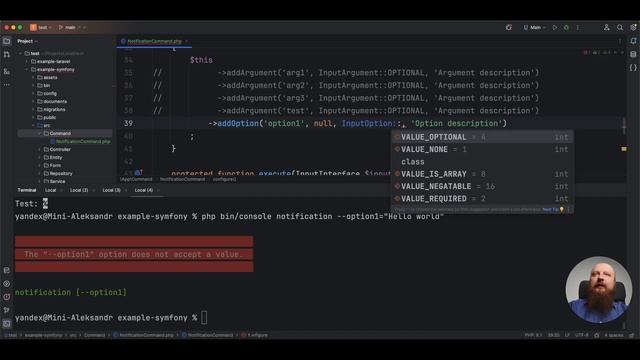Image resolution: width=640 pixels, height=360 pixels.
Task: Click the editor vertical scrollbar thumb
Action: (x=624, y=126)
